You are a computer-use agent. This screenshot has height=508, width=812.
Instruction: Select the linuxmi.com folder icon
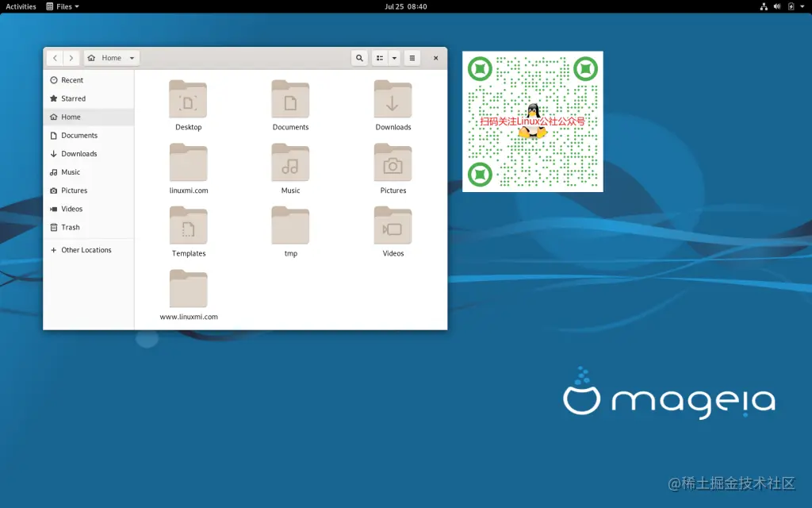[x=188, y=162]
